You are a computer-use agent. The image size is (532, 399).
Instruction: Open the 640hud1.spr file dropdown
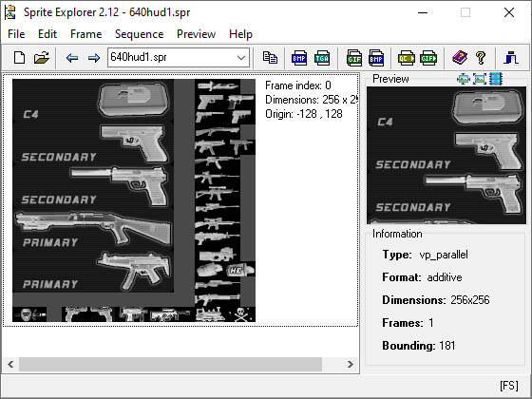pos(241,57)
